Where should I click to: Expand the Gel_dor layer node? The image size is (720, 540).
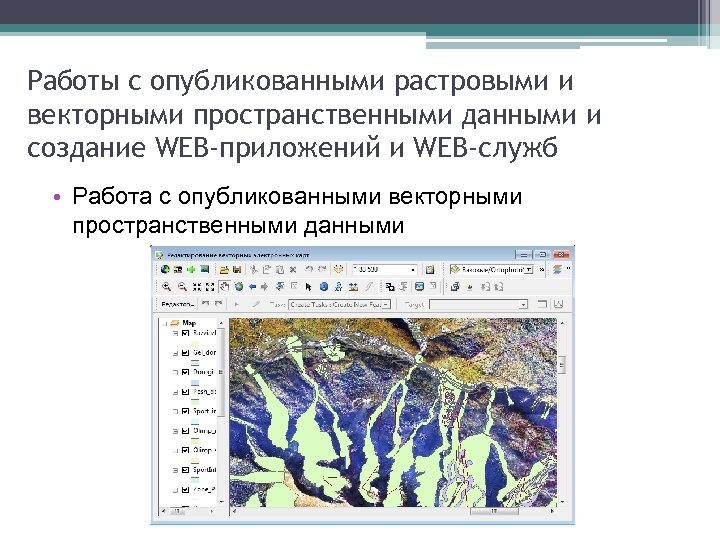(x=175, y=353)
